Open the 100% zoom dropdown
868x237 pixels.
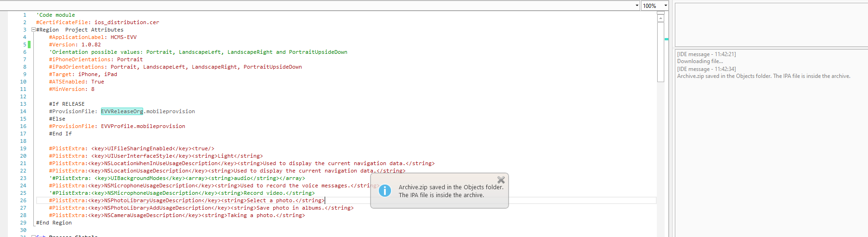666,6
